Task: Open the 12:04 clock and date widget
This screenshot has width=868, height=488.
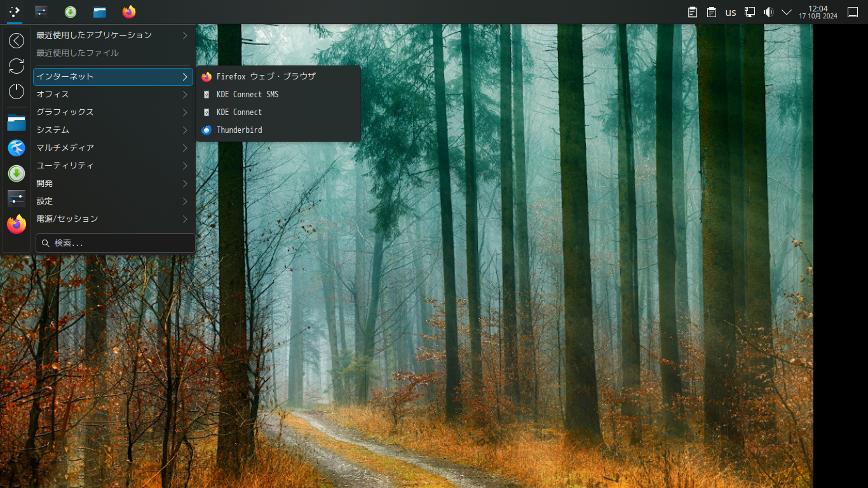Action: tap(818, 12)
